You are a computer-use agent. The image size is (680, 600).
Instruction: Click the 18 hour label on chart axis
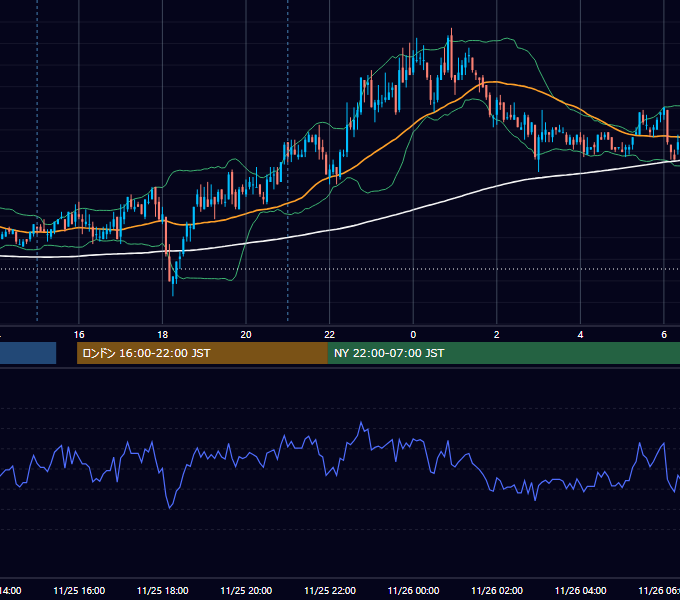click(162, 335)
